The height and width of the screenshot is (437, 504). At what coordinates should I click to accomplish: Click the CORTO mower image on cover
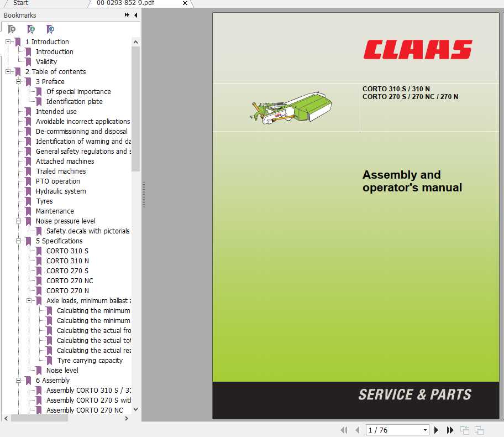point(291,108)
